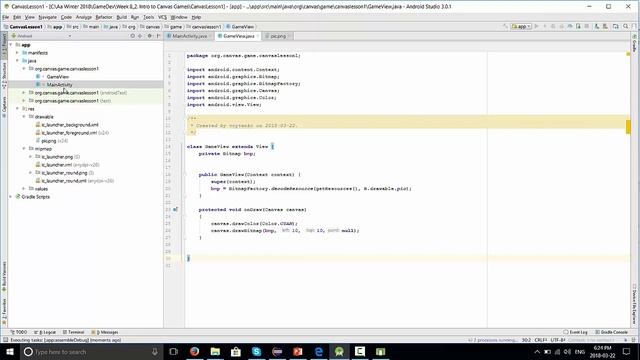The width and height of the screenshot is (640, 360).
Task: Open the Gradle Console tool window
Action: (x=611, y=332)
